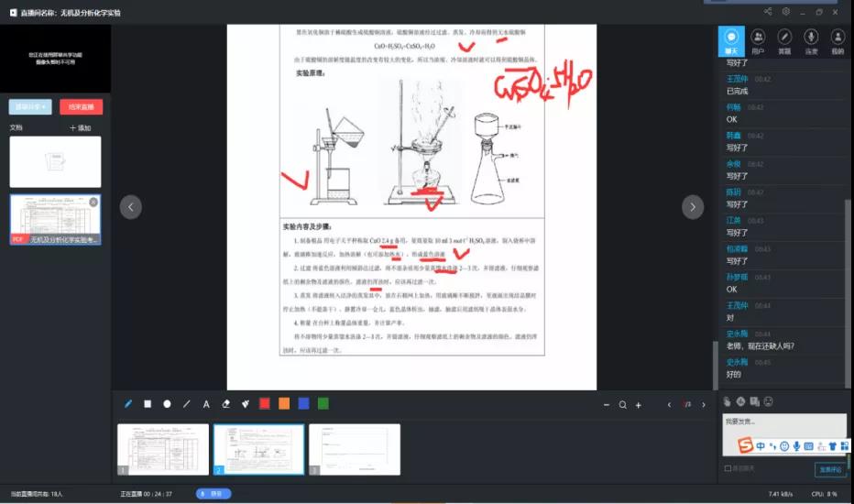Open the 屏幕共享 dropdown button

30,107
